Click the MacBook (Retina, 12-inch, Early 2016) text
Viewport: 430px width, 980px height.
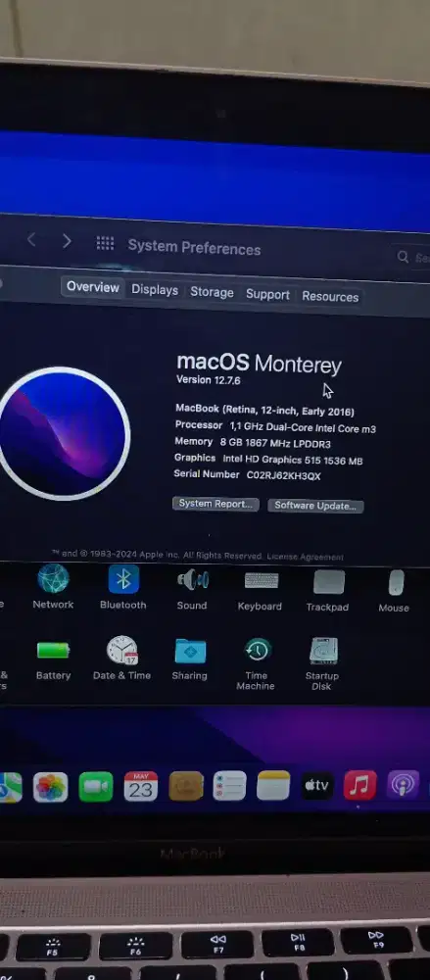[x=265, y=410]
